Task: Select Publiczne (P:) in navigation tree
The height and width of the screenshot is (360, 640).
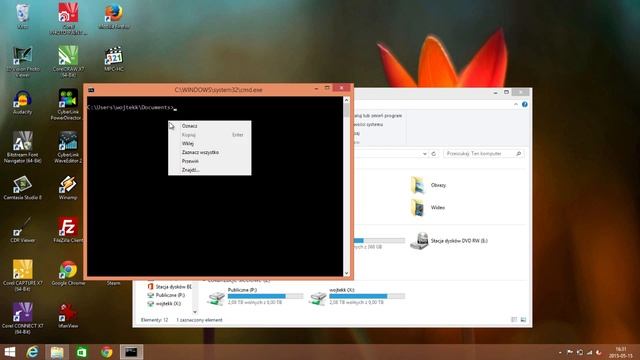Action: click(x=166, y=295)
